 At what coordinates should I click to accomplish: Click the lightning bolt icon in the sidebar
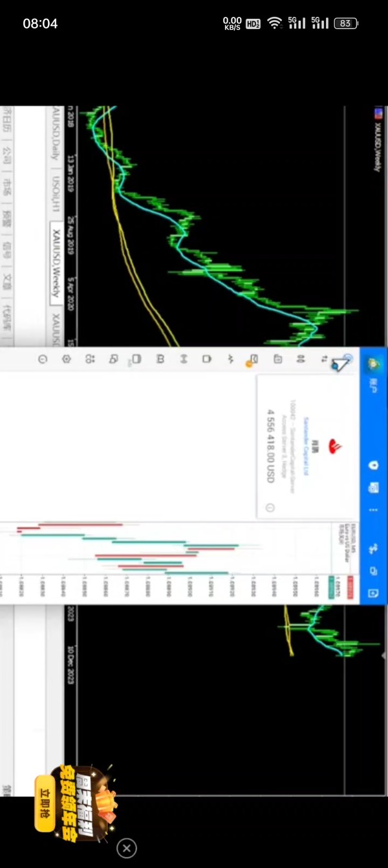[x=231, y=359]
